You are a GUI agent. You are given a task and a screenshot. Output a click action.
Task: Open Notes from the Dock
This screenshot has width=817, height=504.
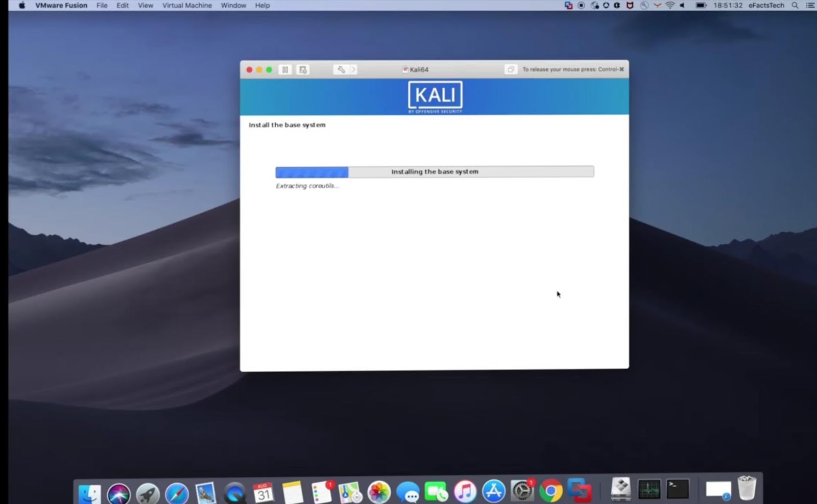pyautogui.click(x=293, y=492)
